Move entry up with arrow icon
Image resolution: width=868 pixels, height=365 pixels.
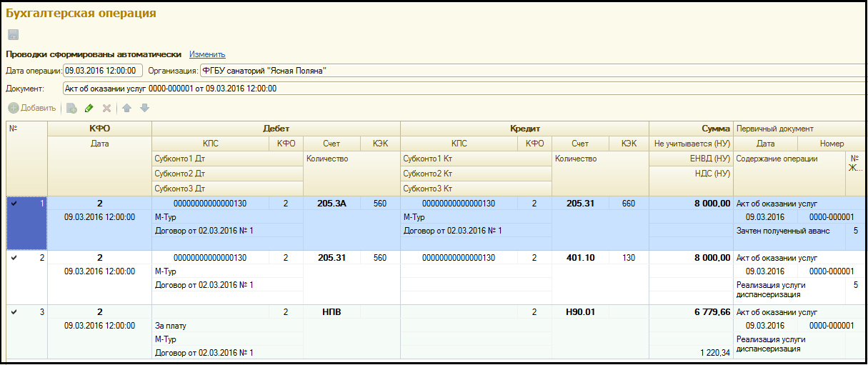[x=126, y=108]
